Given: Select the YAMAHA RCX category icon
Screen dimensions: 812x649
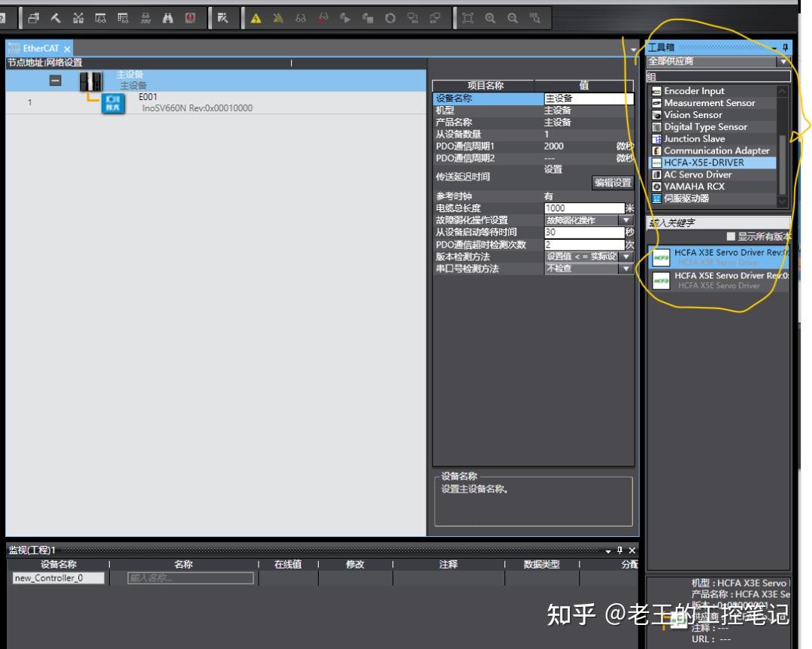Looking at the screenshot, I should [658, 186].
